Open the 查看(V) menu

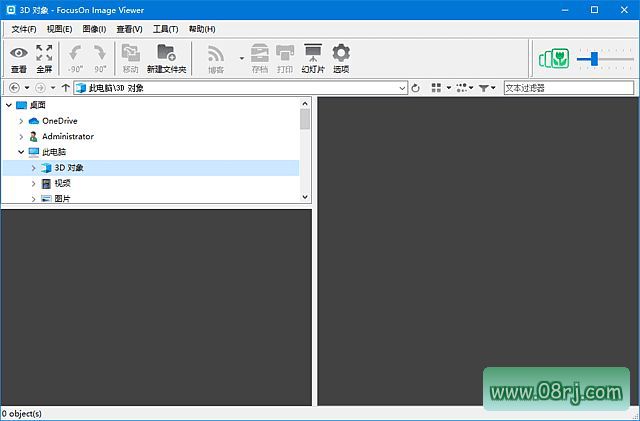129,29
